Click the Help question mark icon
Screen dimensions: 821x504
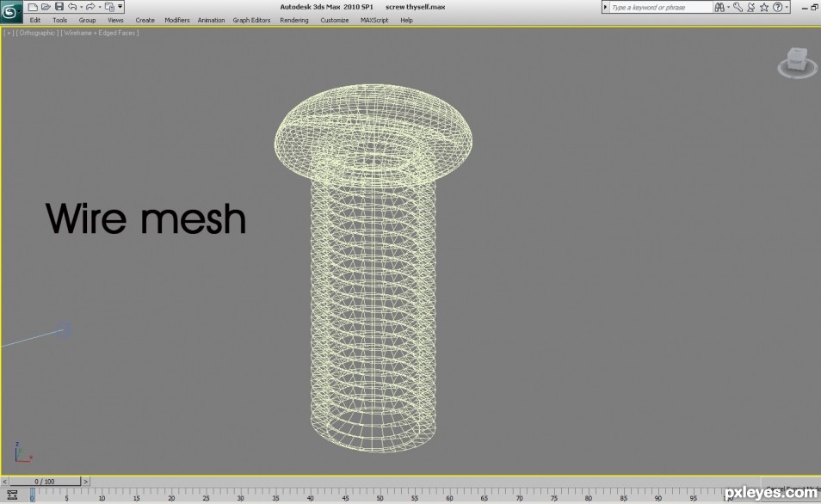pos(778,7)
